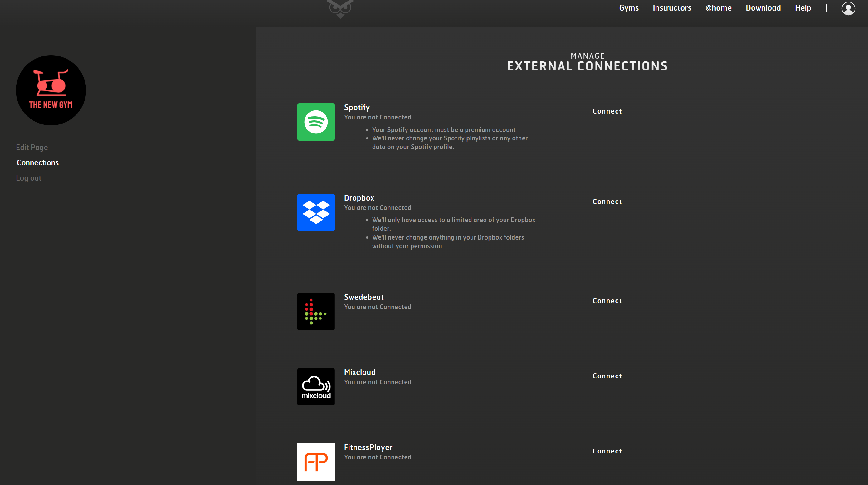This screenshot has width=868, height=485.
Task: Open the Download page
Action: point(763,7)
